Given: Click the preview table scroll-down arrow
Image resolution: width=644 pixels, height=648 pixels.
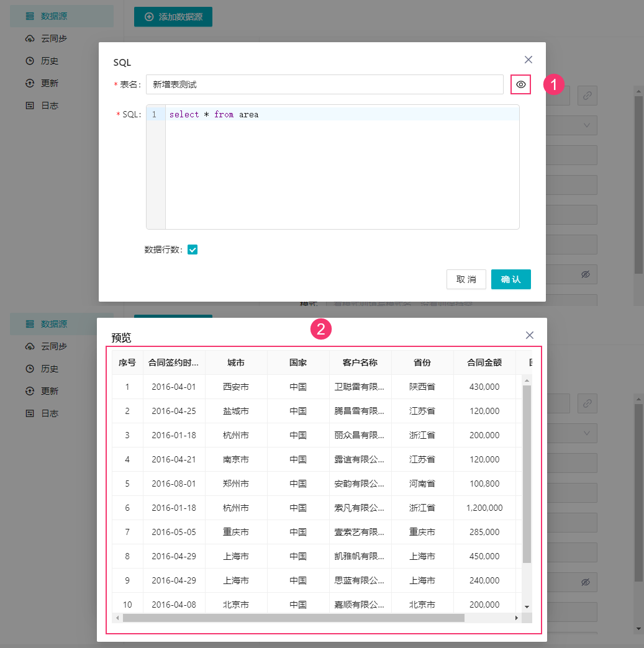Looking at the screenshot, I should (527, 606).
